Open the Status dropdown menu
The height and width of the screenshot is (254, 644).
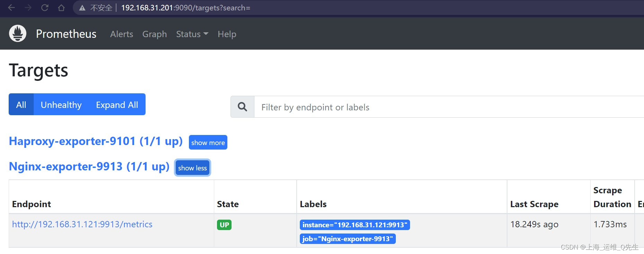[x=192, y=34]
